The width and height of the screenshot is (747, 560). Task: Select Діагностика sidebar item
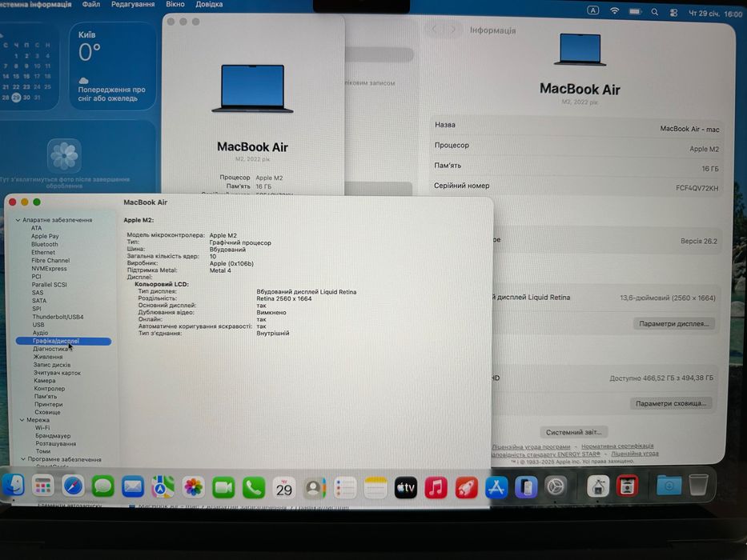tap(50, 349)
